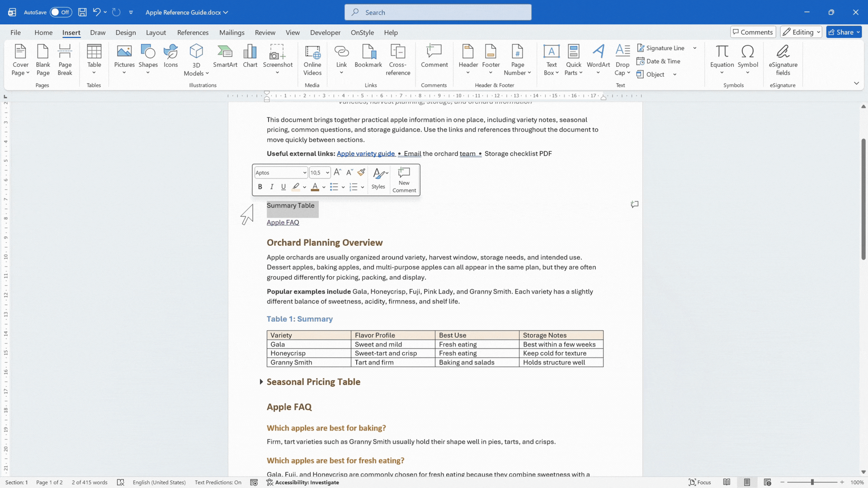This screenshot has width=868, height=488.
Task: Open the Page Number dropdown
Action: pos(518,60)
